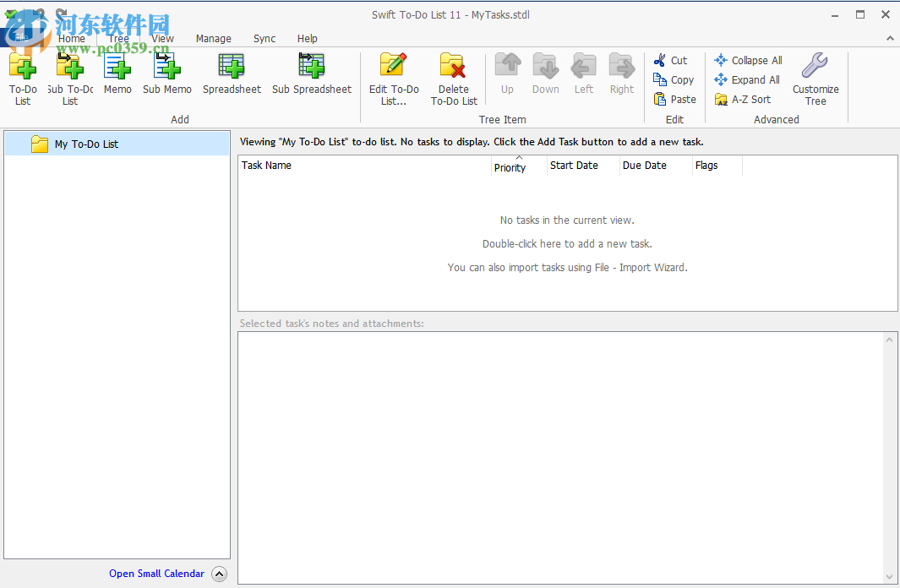Image resolution: width=900 pixels, height=588 pixels.
Task: Add a Sub To-Do List
Action: click(70, 79)
